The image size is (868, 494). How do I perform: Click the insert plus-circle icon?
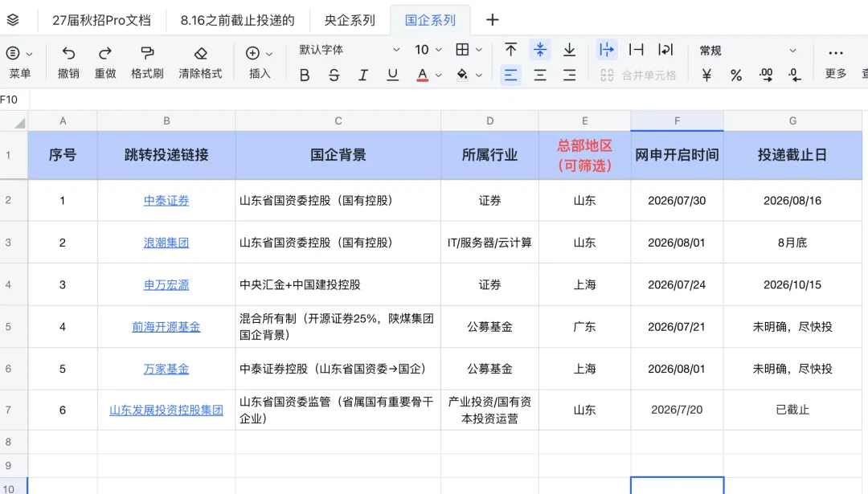pos(252,53)
